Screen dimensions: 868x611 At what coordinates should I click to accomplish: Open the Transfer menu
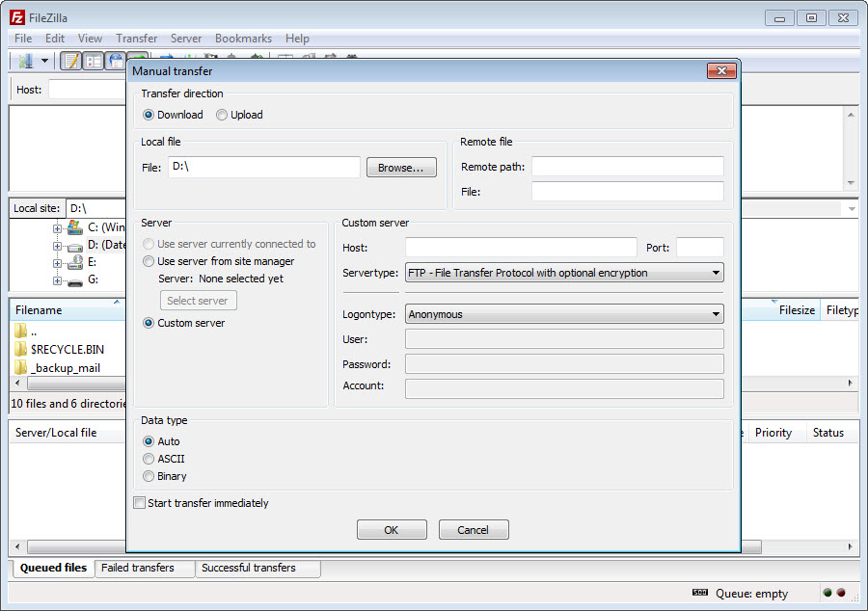(x=137, y=39)
